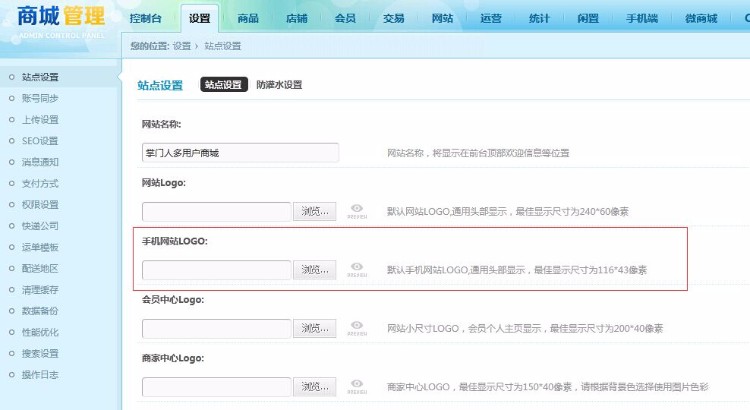Open the 店铺 top menu

(297, 19)
